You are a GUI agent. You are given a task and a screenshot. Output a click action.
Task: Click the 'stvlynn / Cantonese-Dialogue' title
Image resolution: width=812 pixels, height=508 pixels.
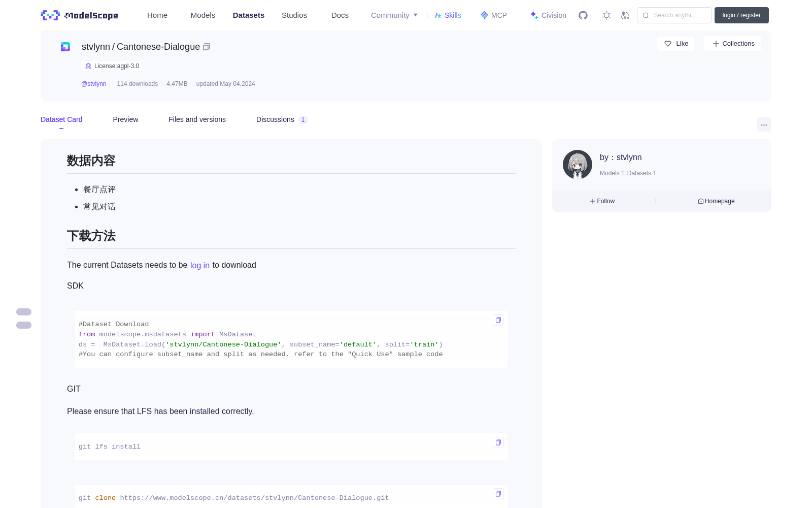(x=141, y=47)
